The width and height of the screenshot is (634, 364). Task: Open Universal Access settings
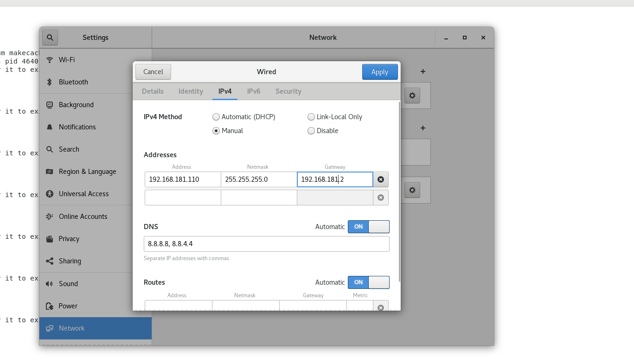tap(96, 194)
